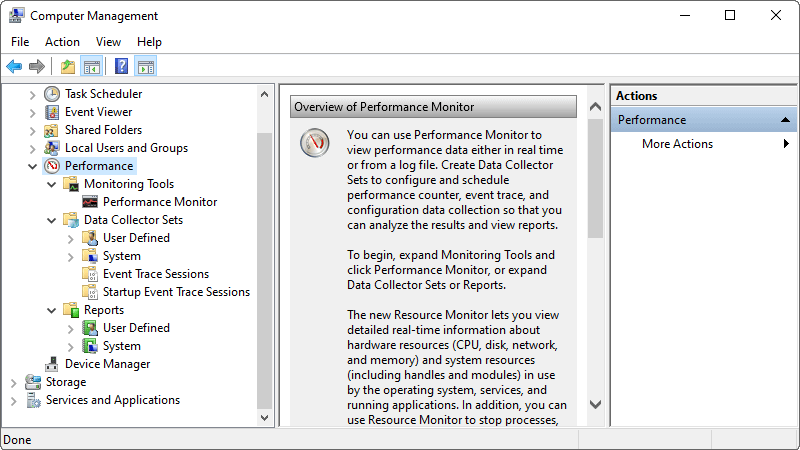Screen dimensions: 800x450
Task: Collapse the Performance node
Action: tap(32, 166)
